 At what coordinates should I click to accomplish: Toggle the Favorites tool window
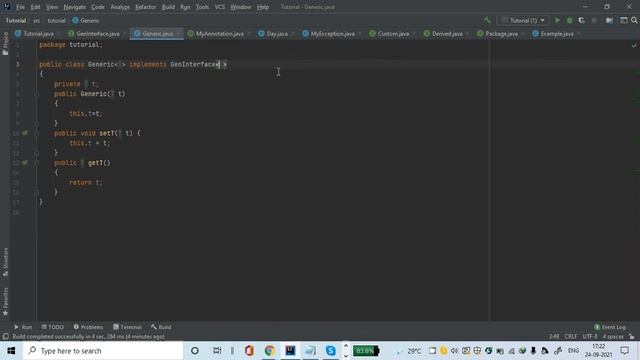tap(5, 301)
